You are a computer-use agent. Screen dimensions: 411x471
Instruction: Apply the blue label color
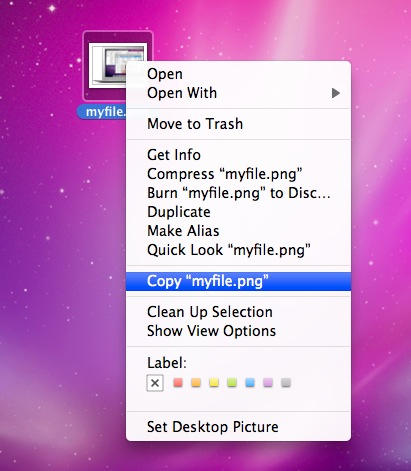point(250,382)
